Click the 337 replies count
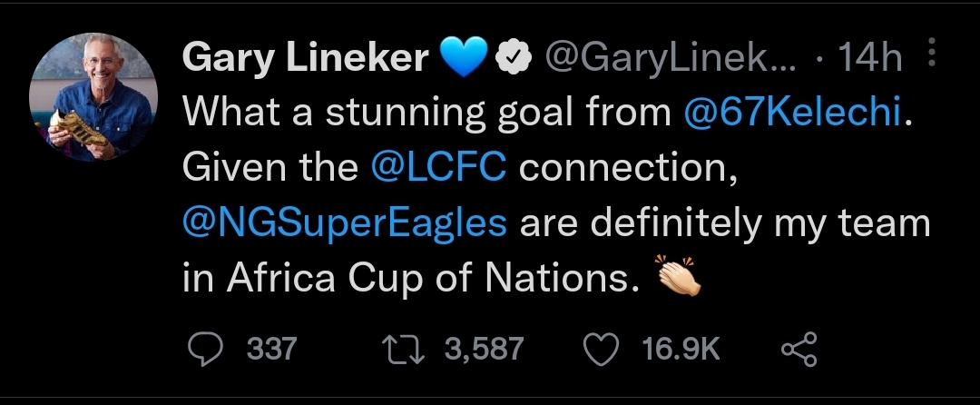 [273, 349]
